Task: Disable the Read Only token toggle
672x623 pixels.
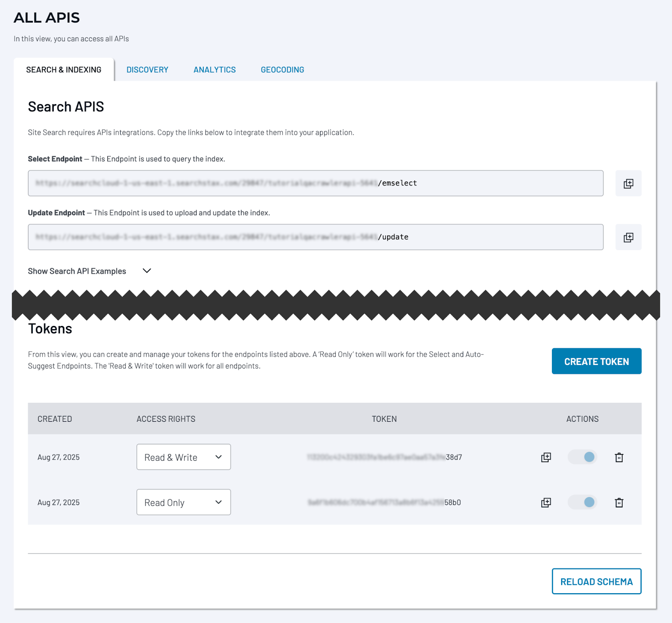Action: point(583,502)
